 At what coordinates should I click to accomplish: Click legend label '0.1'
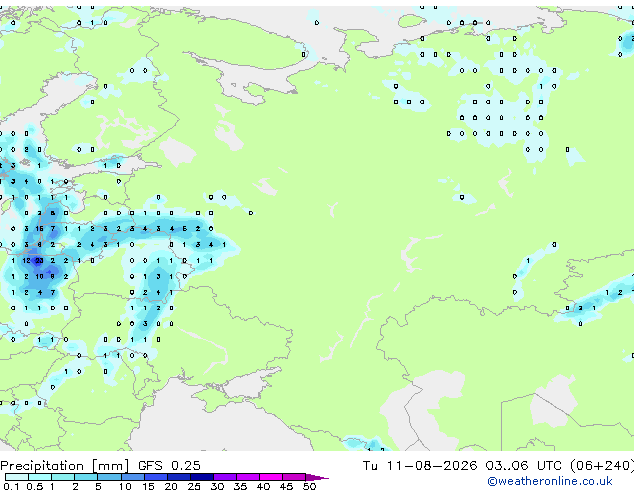click(11, 486)
